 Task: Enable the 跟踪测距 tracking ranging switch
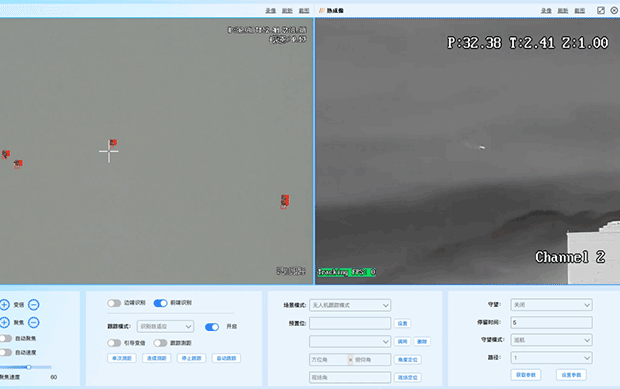(160, 343)
